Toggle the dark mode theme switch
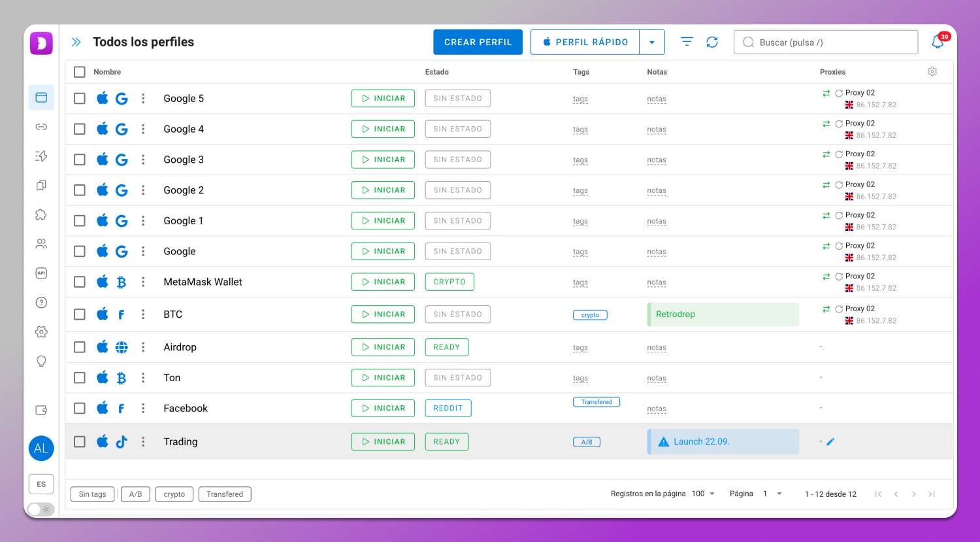The width and height of the screenshot is (980, 542). [x=41, y=509]
